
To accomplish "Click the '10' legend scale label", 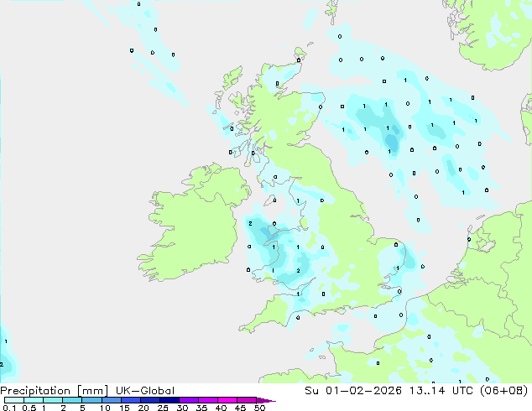I will coord(105,408).
